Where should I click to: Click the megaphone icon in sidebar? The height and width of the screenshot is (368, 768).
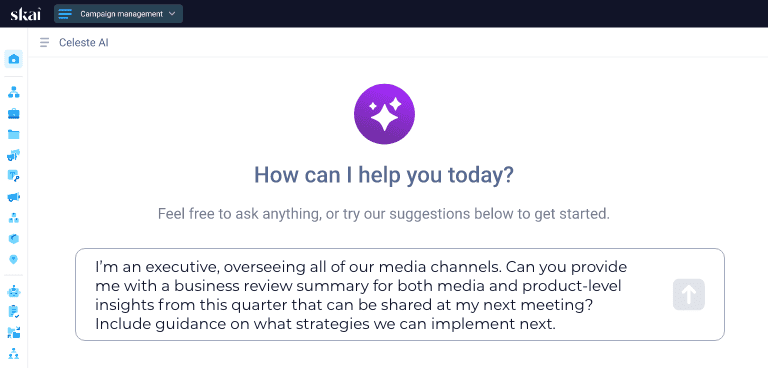click(14, 197)
